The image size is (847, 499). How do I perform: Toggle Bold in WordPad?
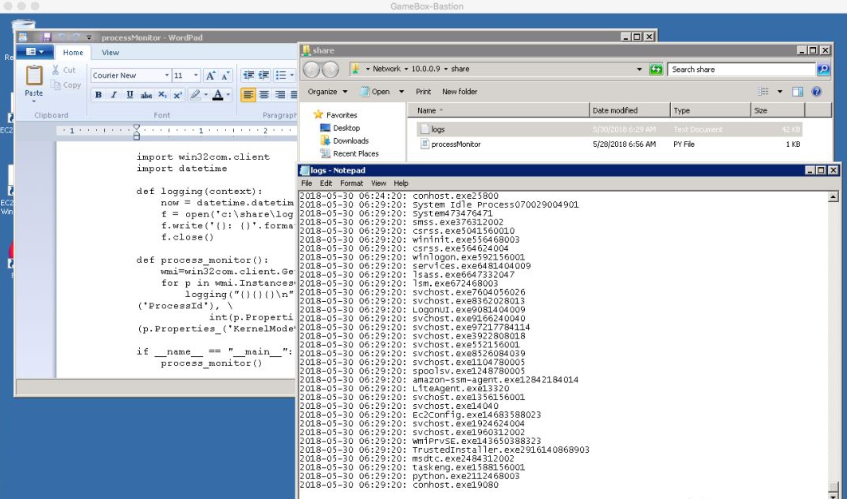click(x=98, y=95)
